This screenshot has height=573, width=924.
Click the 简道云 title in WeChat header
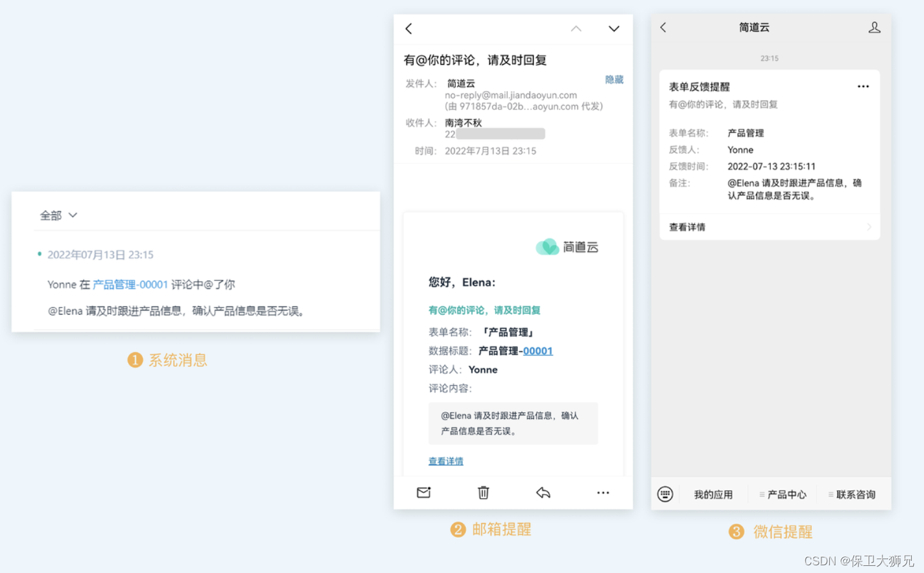point(754,27)
